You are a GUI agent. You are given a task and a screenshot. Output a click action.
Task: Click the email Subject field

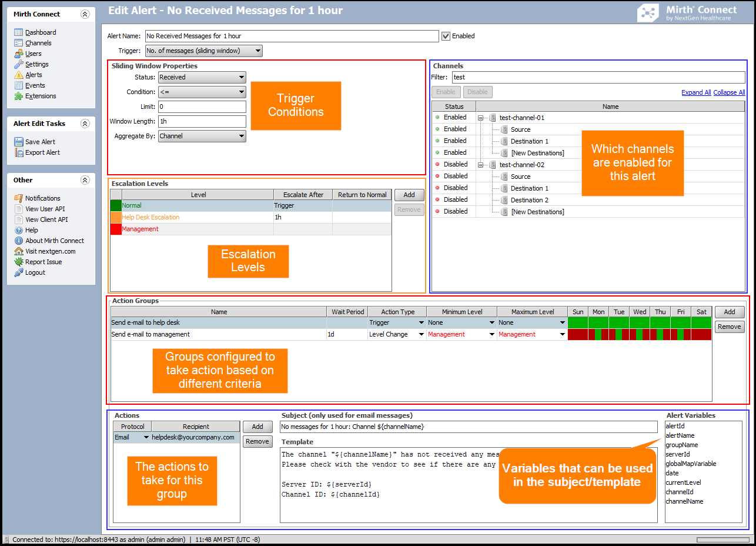(x=469, y=427)
